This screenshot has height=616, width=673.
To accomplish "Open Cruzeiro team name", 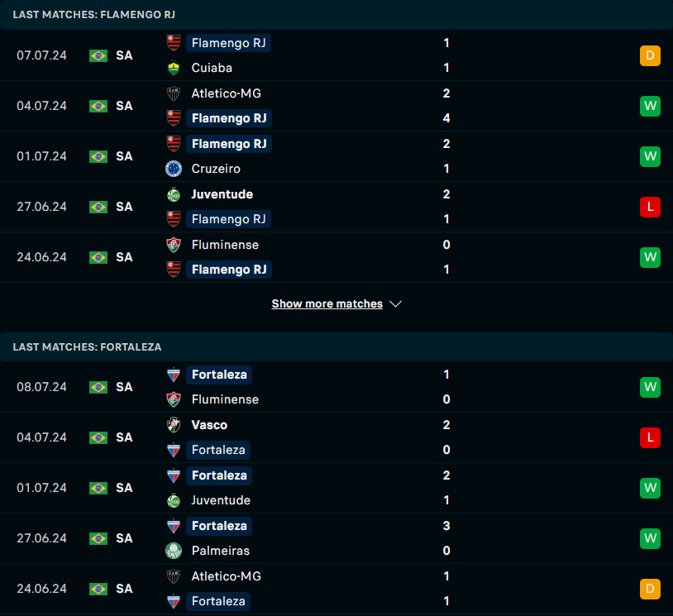I will click(x=216, y=169).
